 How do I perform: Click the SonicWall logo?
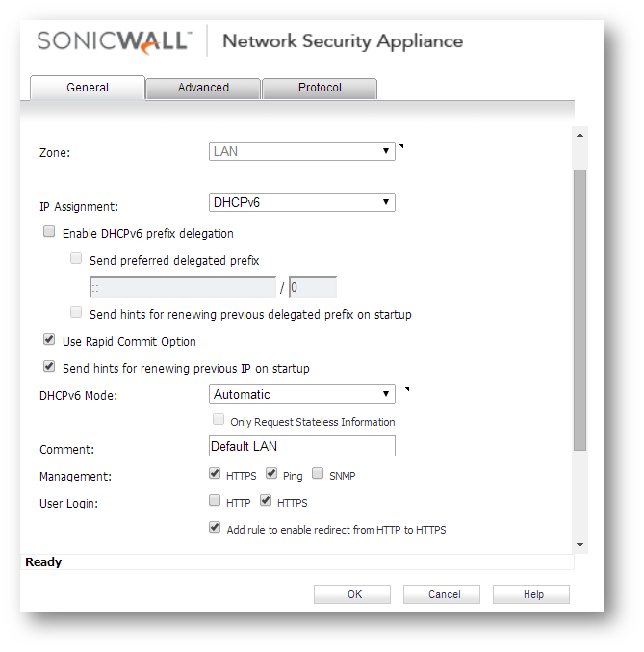pyautogui.click(x=115, y=41)
